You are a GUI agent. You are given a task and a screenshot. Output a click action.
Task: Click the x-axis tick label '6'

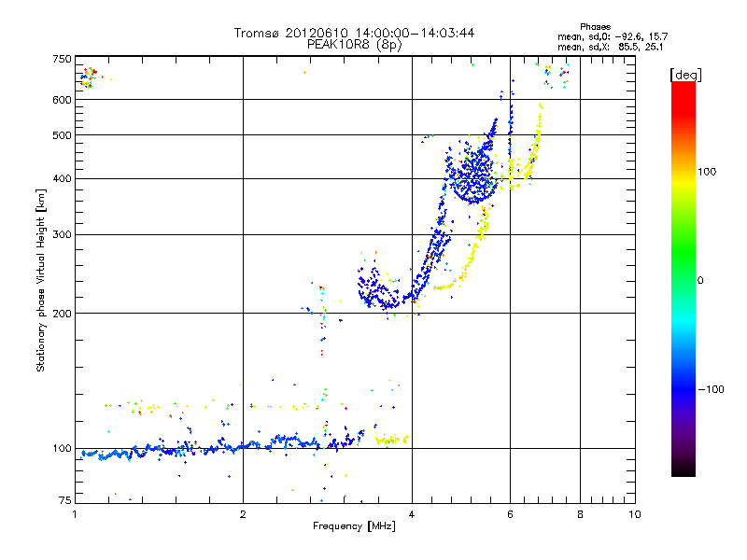tap(510, 514)
